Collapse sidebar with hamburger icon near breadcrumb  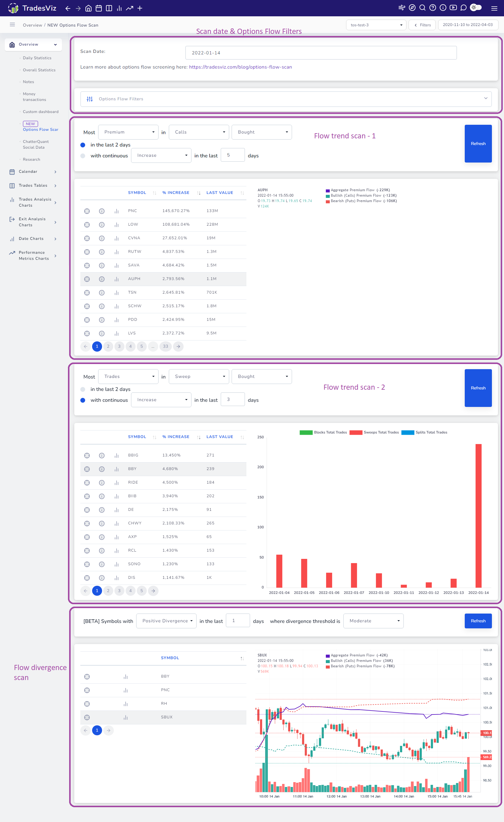point(12,25)
